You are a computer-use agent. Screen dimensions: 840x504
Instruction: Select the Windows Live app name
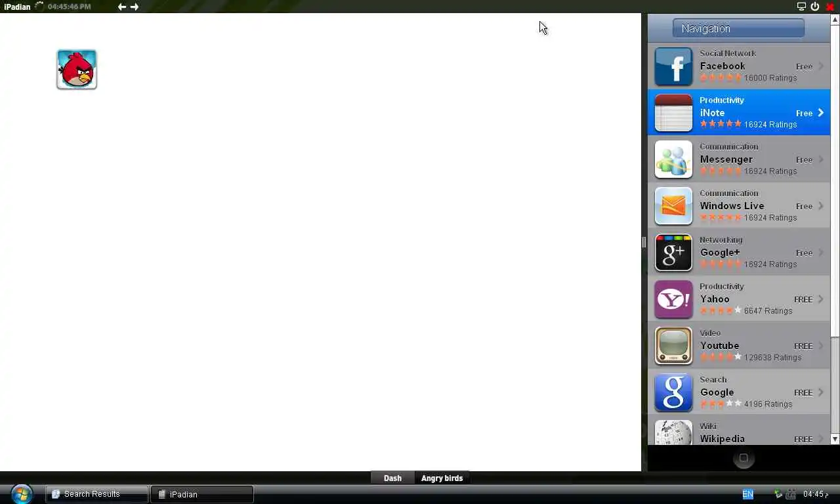point(732,206)
